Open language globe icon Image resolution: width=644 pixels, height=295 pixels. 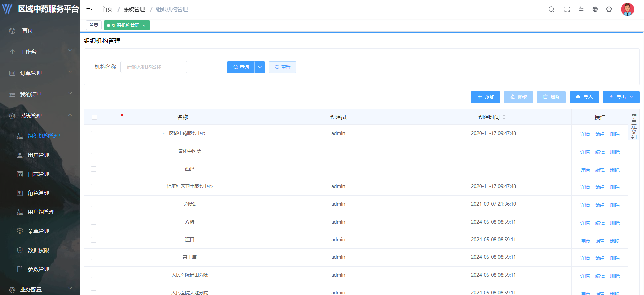pos(595,9)
